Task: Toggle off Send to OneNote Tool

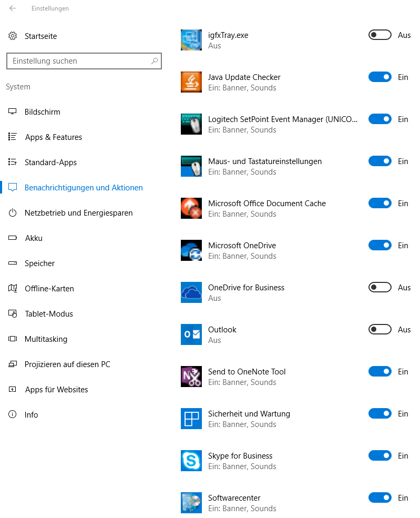Action: (380, 371)
